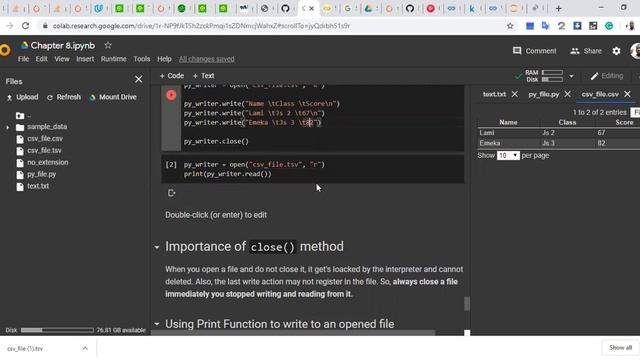640x360 pixels.
Task: Open the notebook settings gear
Action: point(616,51)
